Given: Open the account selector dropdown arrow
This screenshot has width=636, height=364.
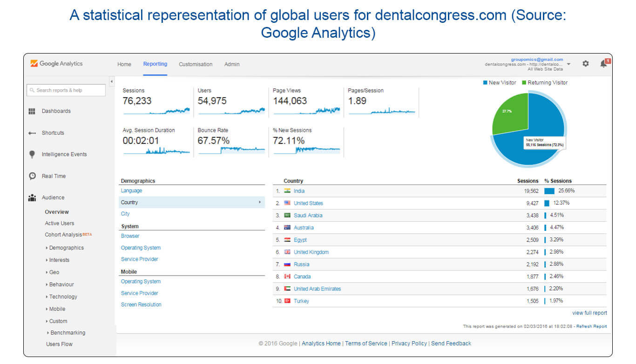Looking at the screenshot, I should click(x=568, y=64).
